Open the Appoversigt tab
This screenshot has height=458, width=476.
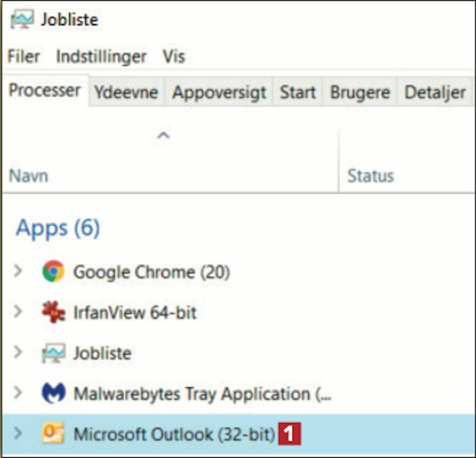click(219, 92)
